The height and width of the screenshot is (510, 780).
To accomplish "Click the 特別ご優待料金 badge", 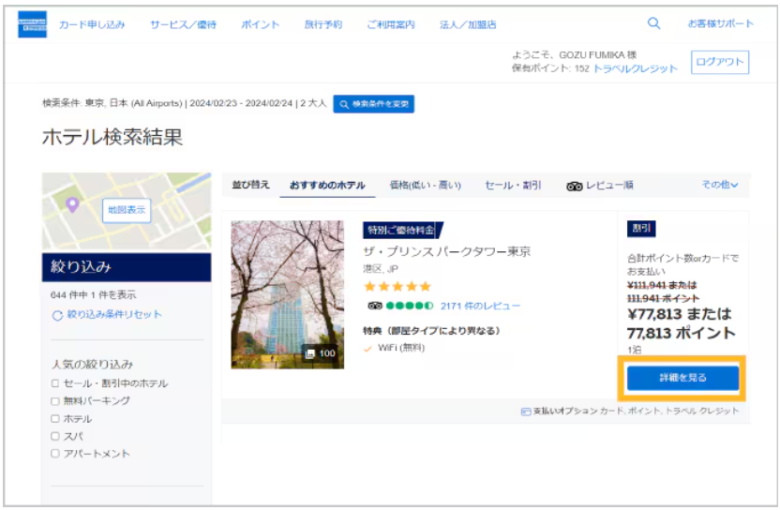I will tap(402, 230).
